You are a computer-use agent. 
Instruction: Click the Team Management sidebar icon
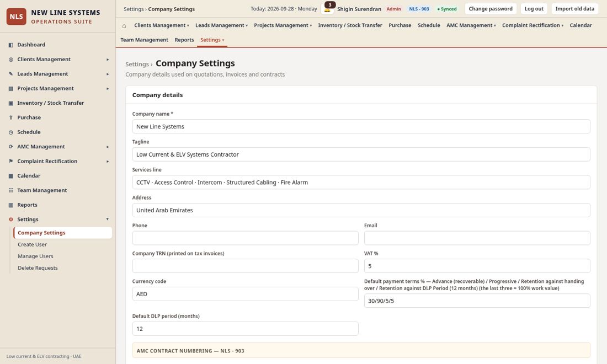pyautogui.click(x=11, y=190)
